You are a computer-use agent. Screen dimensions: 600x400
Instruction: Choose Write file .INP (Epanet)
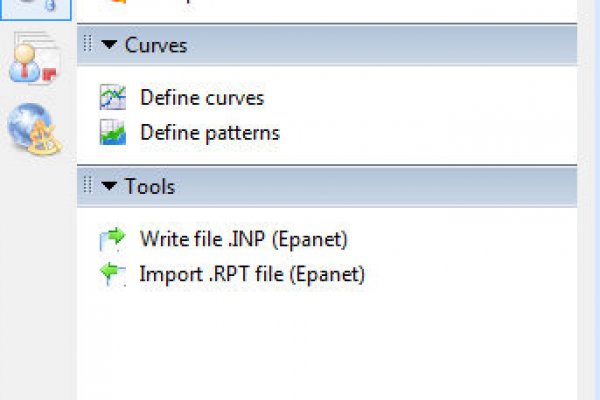243,238
